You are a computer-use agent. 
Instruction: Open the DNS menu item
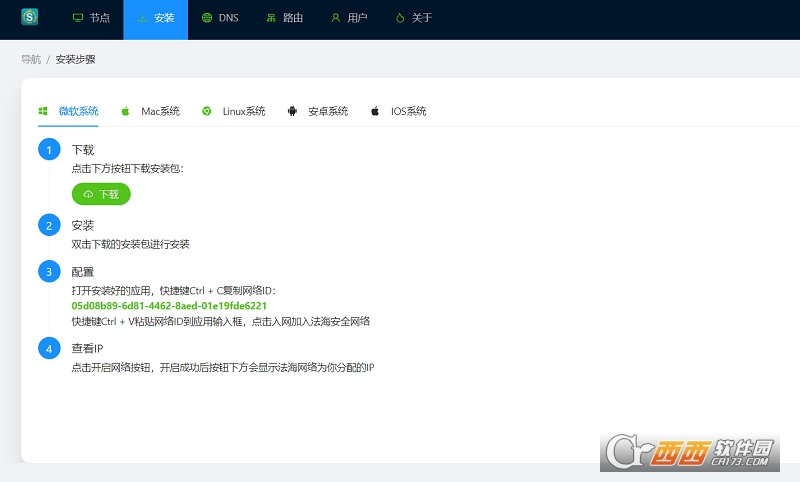click(x=220, y=18)
